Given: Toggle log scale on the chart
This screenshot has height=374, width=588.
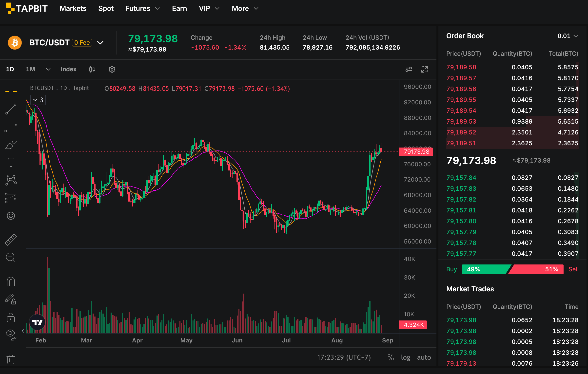Looking at the screenshot, I should 406,357.
